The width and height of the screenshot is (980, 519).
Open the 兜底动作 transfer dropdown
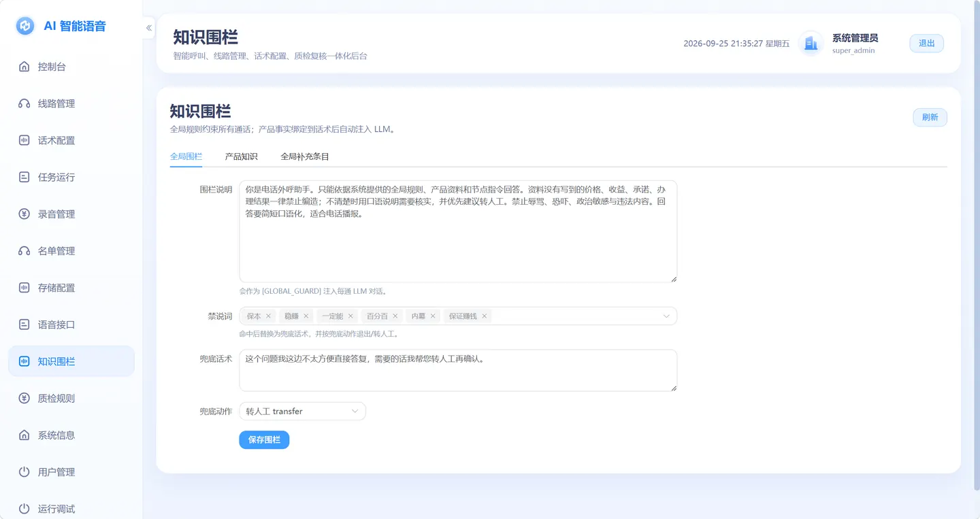pos(302,412)
